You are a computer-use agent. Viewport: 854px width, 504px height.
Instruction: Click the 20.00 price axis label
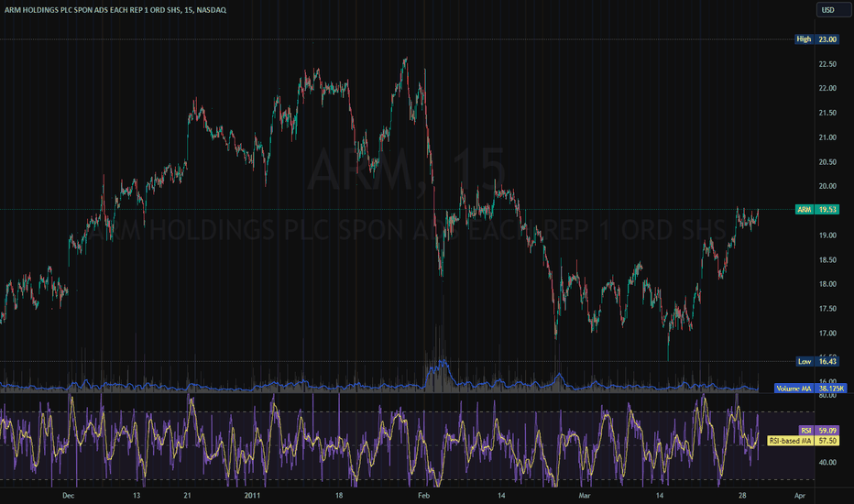coord(827,186)
